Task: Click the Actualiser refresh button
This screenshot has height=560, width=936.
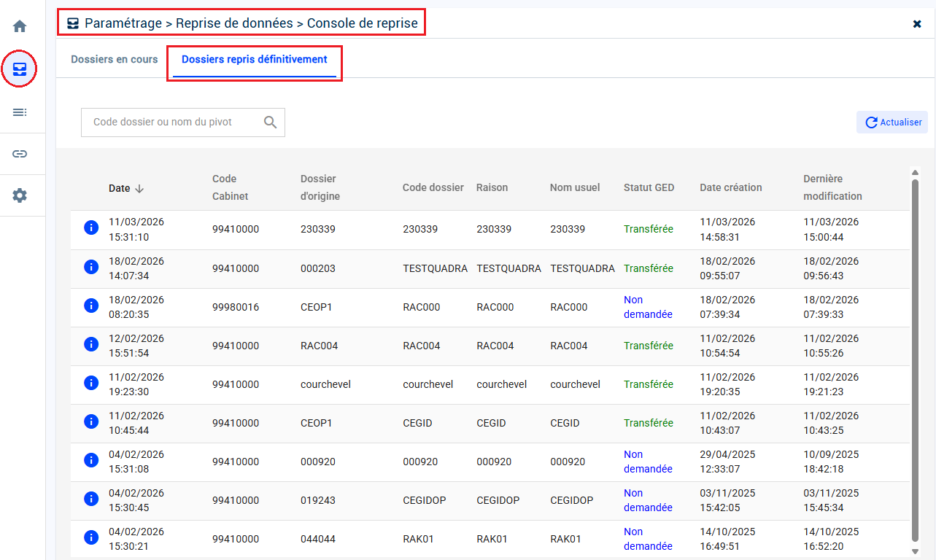Action: (893, 122)
